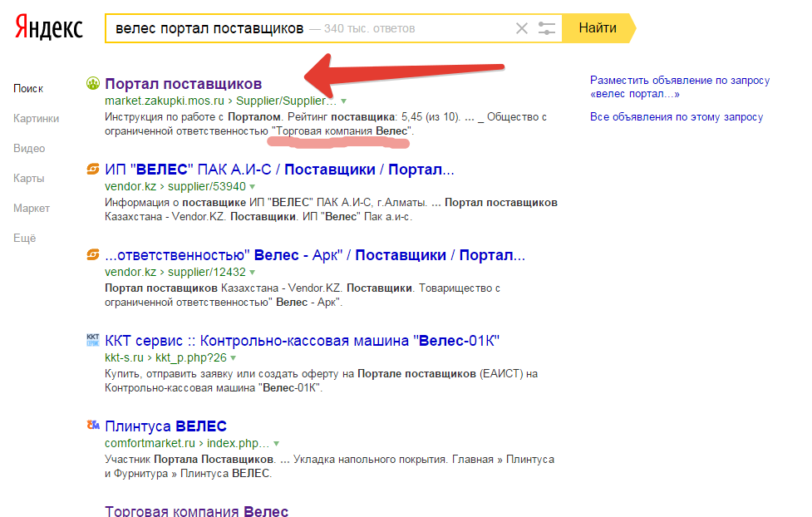The width and height of the screenshot is (812, 517).
Task: Open the vendor.kz supplier/53940 URL
Action: 175,186
